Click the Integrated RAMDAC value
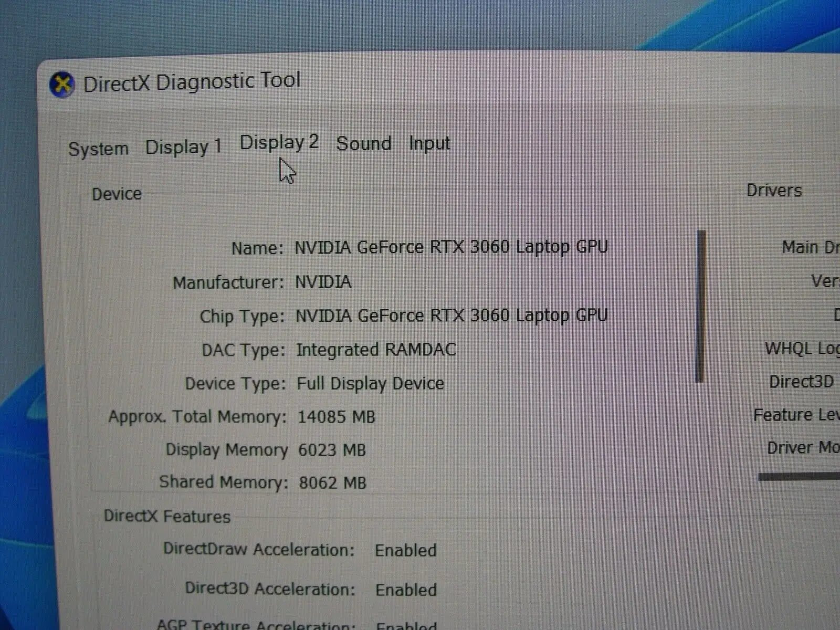This screenshot has width=840, height=630. 376,350
